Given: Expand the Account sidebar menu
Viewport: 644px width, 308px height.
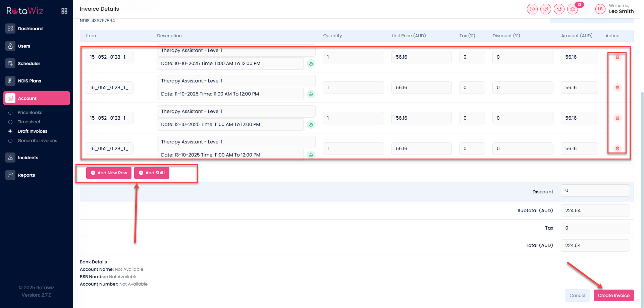Looking at the screenshot, I should pos(37,98).
